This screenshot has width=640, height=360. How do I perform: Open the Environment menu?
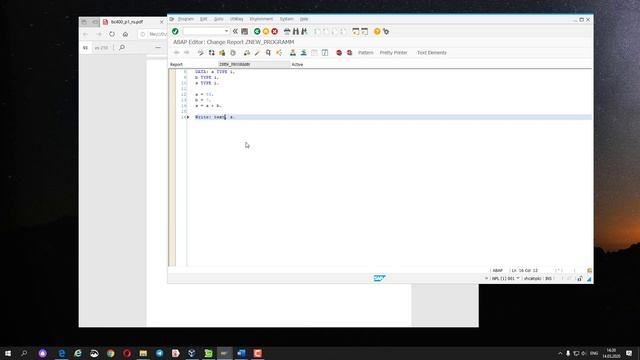pos(261,19)
